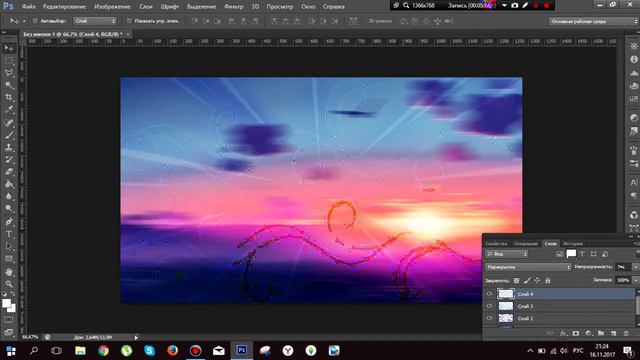Select the Zoom tool in the toolbox
The image size is (640, 360).
point(9,284)
